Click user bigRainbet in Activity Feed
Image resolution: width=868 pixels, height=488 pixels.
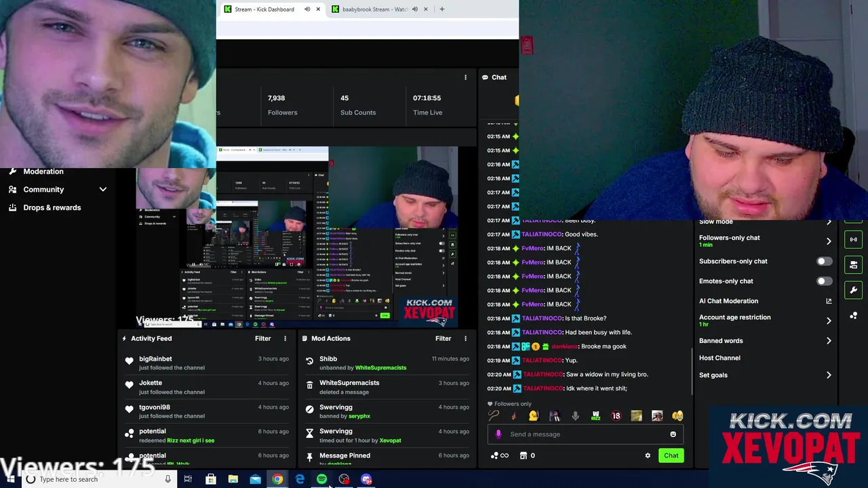tap(155, 359)
